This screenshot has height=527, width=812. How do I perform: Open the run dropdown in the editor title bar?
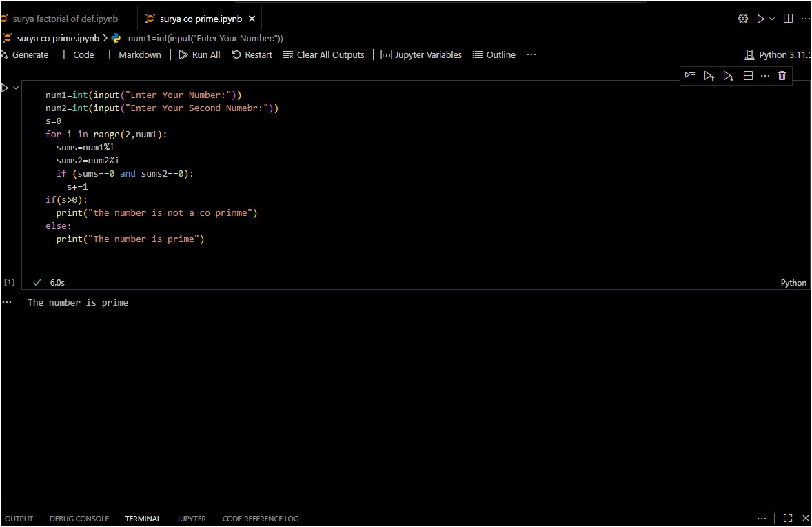[772, 19]
